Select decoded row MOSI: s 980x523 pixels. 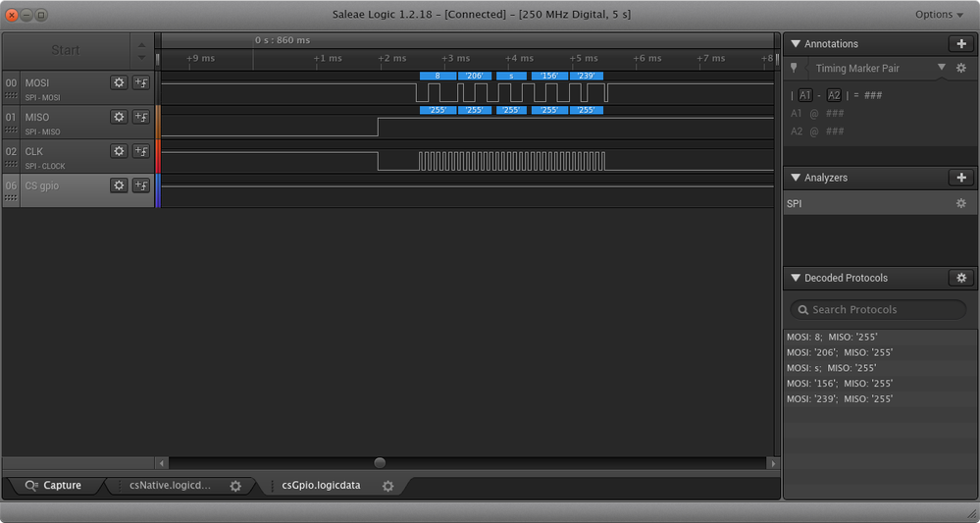click(x=878, y=368)
